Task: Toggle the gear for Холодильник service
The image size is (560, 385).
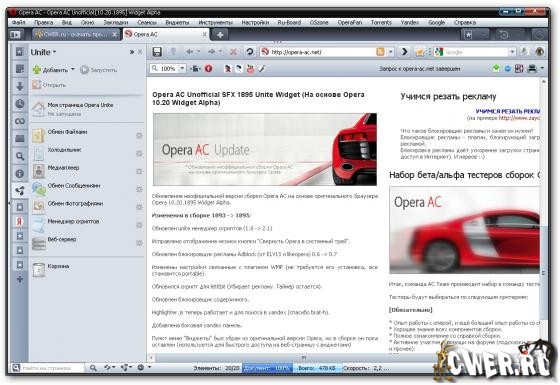Action: tap(139, 154)
